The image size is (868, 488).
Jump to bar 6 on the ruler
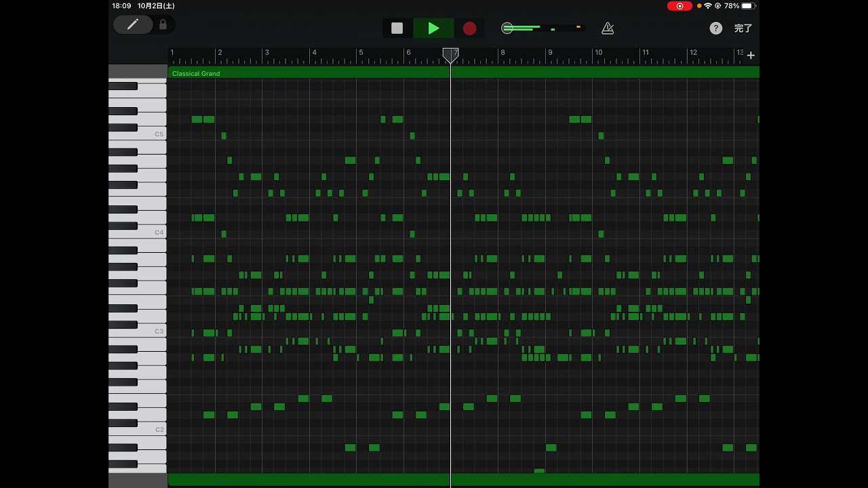coord(408,52)
